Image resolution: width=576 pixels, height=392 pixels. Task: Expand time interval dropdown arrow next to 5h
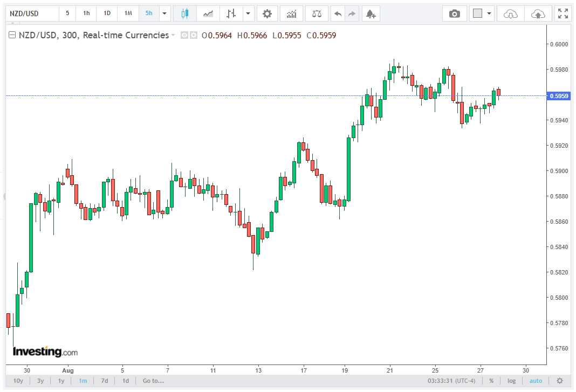[x=164, y=13]
